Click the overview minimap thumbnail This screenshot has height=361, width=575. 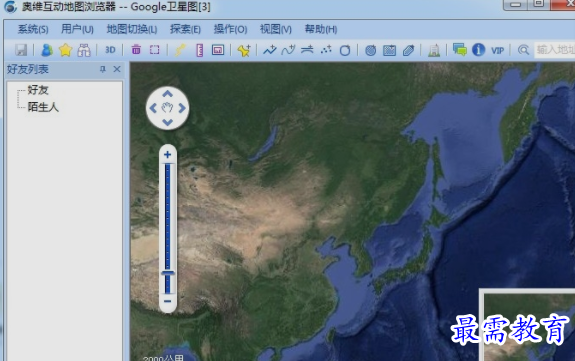tap(528, 326)
